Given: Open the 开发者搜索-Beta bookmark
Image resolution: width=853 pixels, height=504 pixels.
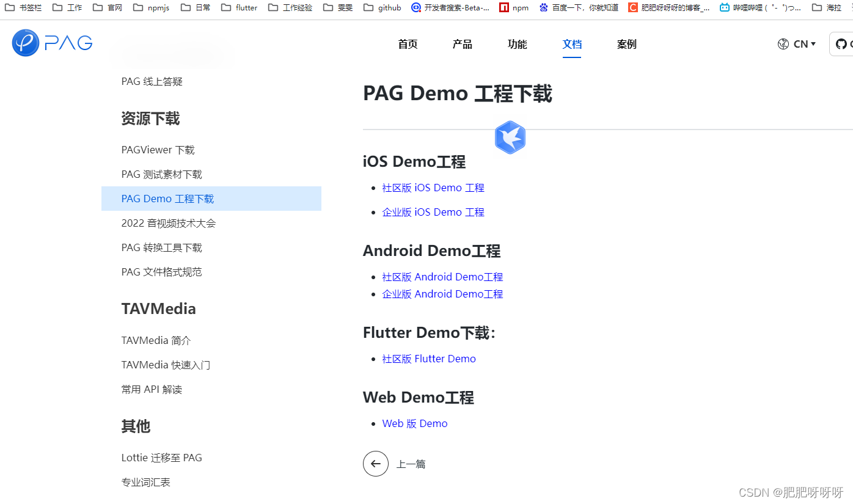Looking at the screenshot, I should 450,8.
